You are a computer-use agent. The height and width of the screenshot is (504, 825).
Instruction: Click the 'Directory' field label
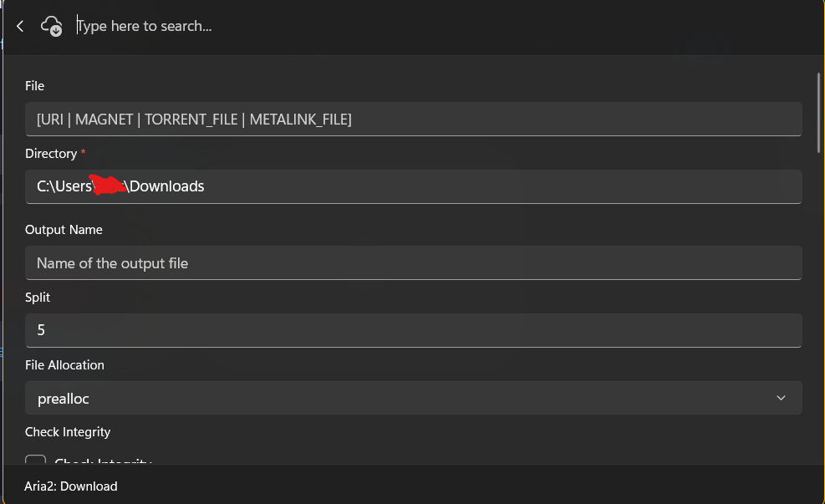tap(51, 154)
